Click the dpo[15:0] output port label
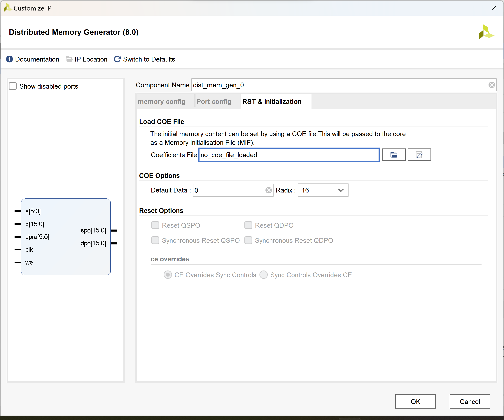Screen dimensions: 504x420 [93, 243]
